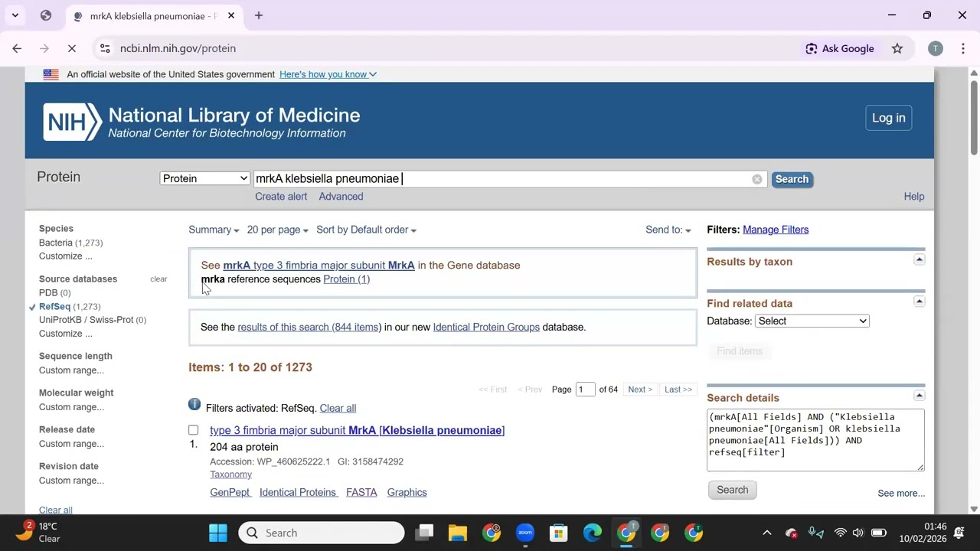
Task: Open Task View on the taskbar
Action: [x=424, y=533]
